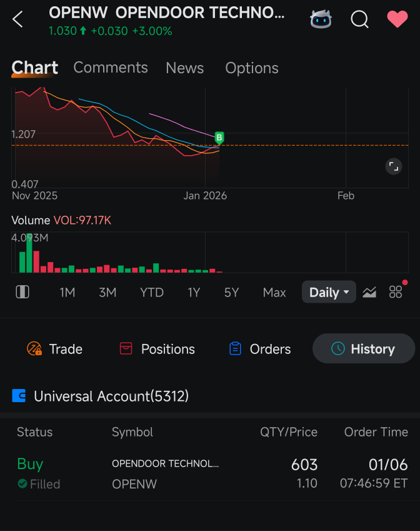Tap the Universal Account(5312) selector
The height and width of the screenshot is (531, 420).
click(111, 396)
